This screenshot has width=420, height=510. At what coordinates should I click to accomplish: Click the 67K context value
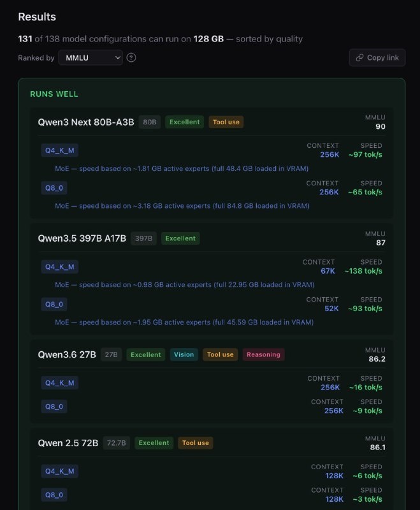click(x=328, y=271)
